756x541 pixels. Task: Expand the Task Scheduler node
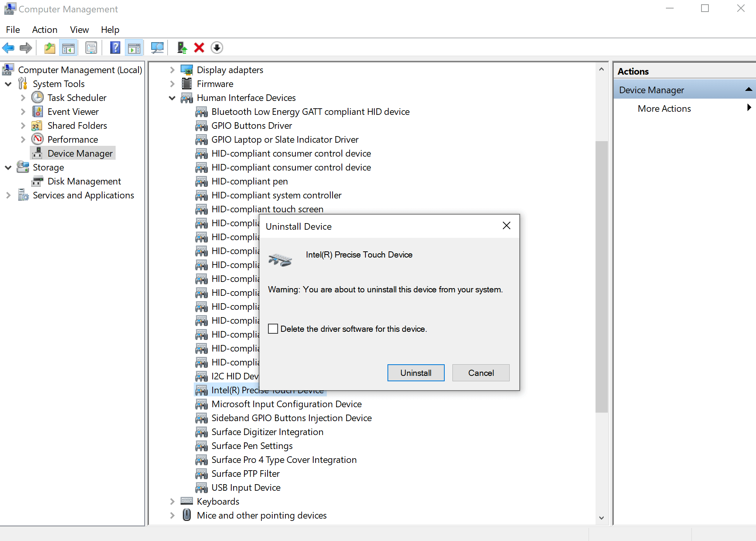pos(23,97)
